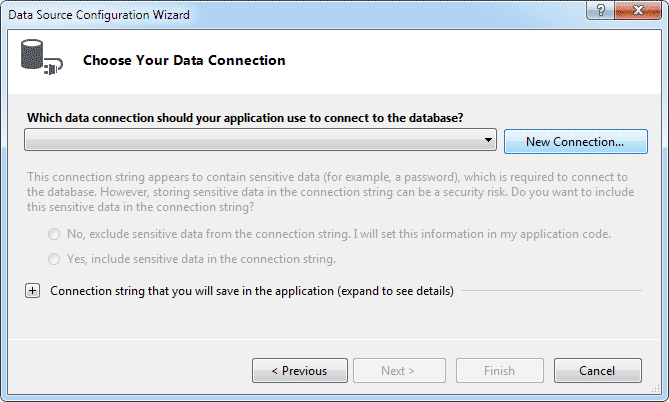Click the 'Choose Your Data Connection' heading
669x402 pixels.
point(184,61)
